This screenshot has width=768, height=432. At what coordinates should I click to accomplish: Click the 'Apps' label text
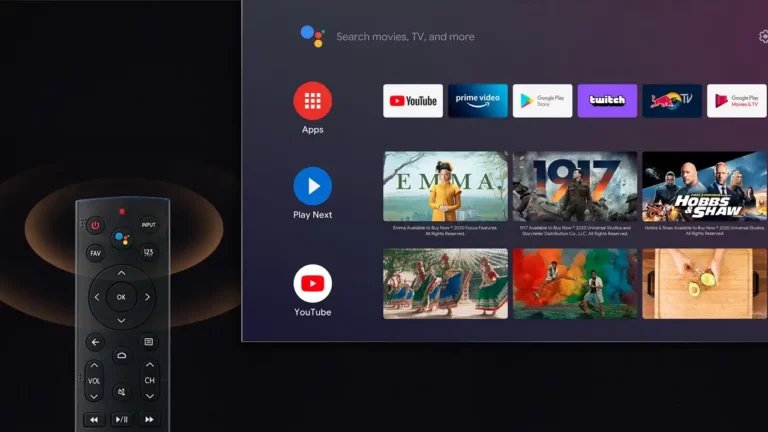[x=312, y=130]
